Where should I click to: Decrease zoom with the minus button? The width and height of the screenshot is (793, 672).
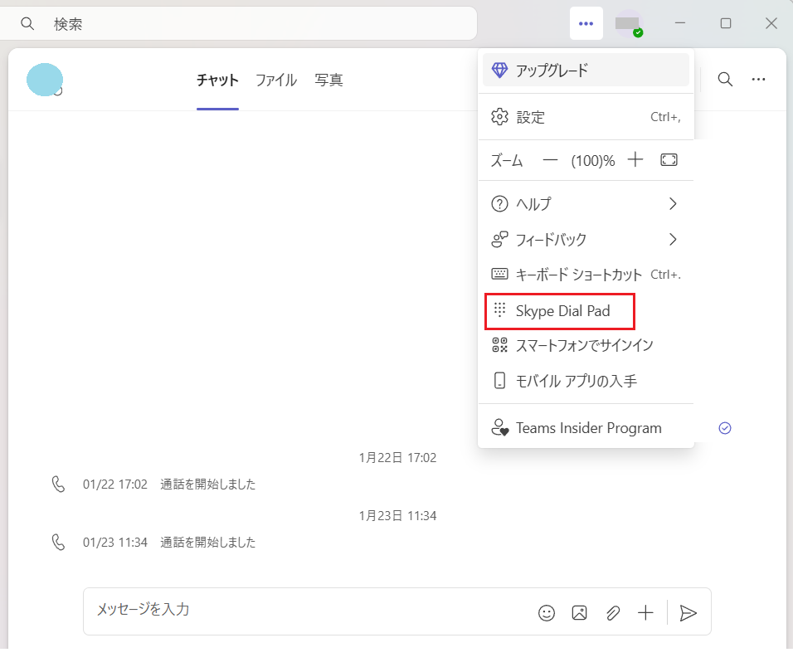(x=550, y=160)
